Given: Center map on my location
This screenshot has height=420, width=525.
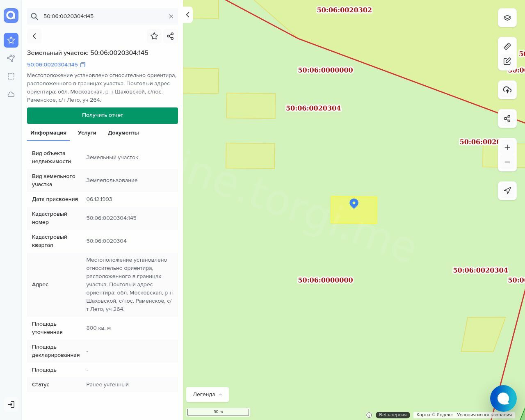Looking at the screenshot, I should [x=507, y=191].
